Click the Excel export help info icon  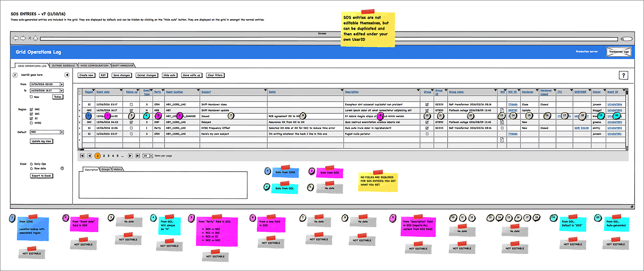click(62, 168)
